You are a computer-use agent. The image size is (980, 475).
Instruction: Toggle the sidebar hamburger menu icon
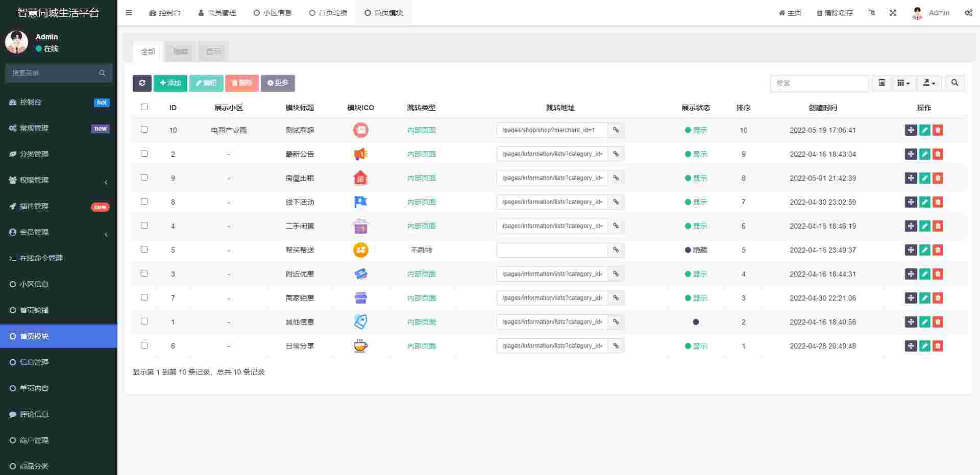tap(129, 13)
